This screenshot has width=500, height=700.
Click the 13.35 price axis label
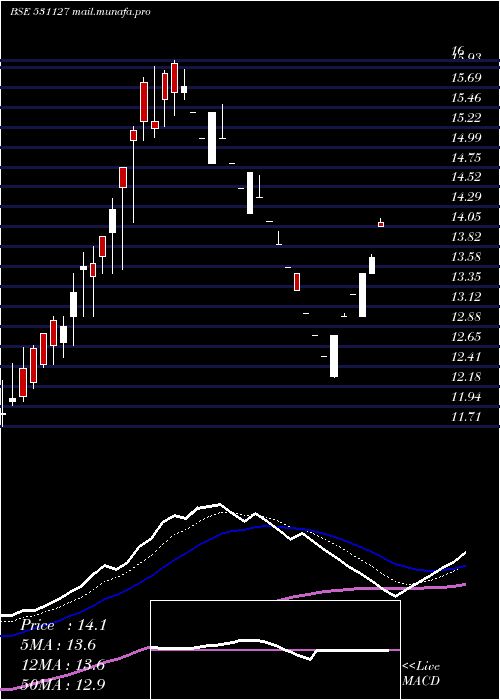(466, 277)
